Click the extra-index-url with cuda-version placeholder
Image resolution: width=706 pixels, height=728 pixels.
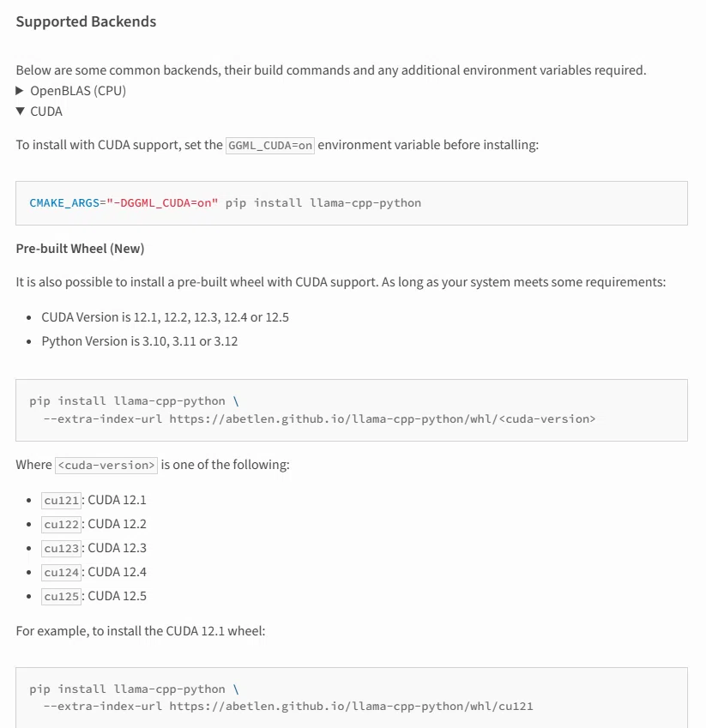tap(319, 418)
